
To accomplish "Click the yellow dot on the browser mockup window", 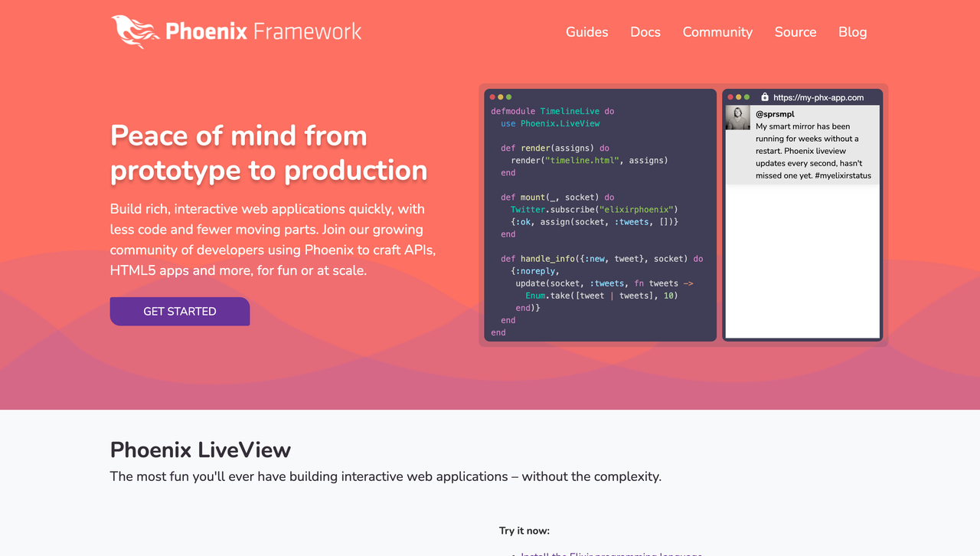I will 740,96.
